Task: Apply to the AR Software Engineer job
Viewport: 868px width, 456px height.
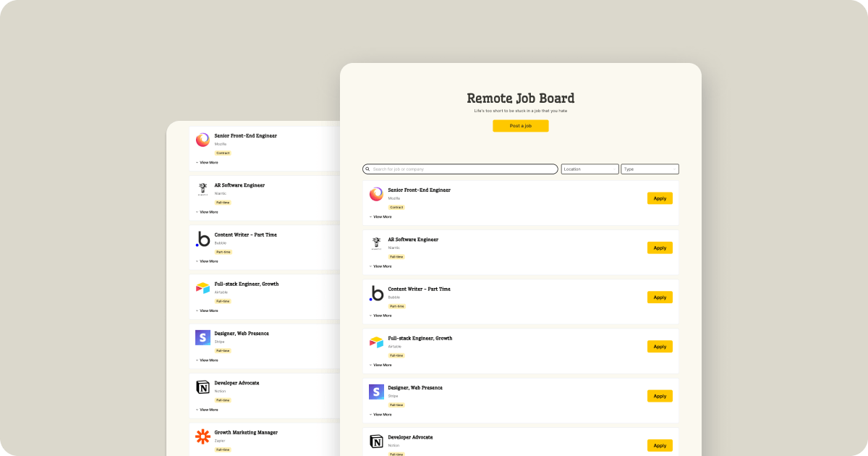Action: (x=660, y=248)
